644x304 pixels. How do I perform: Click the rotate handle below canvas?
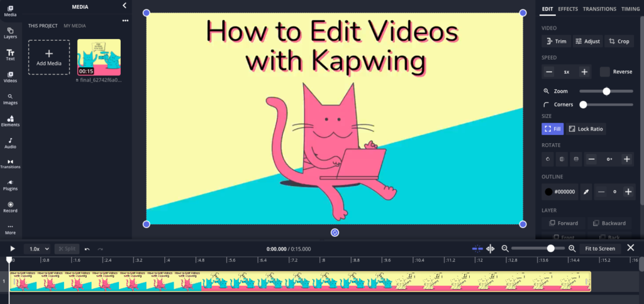(x=335, y=232)
